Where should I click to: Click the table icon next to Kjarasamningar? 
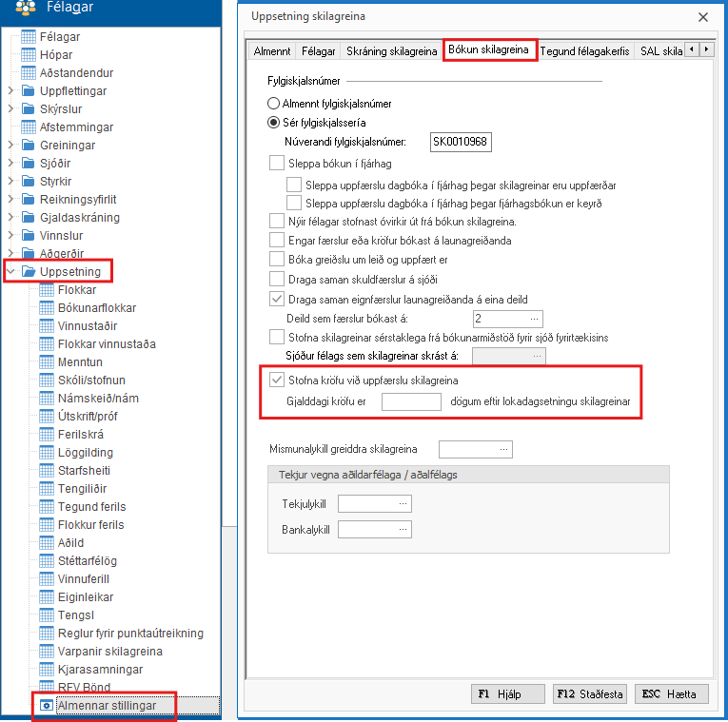47,670
